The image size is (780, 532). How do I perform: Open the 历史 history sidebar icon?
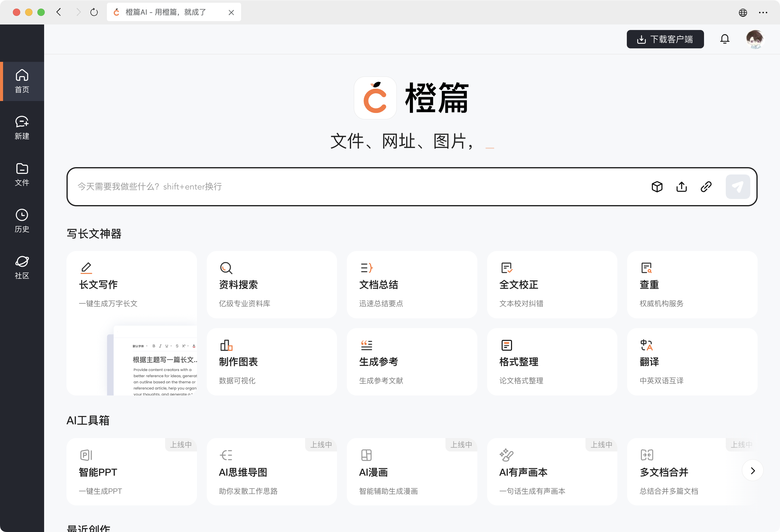point(22,215)
